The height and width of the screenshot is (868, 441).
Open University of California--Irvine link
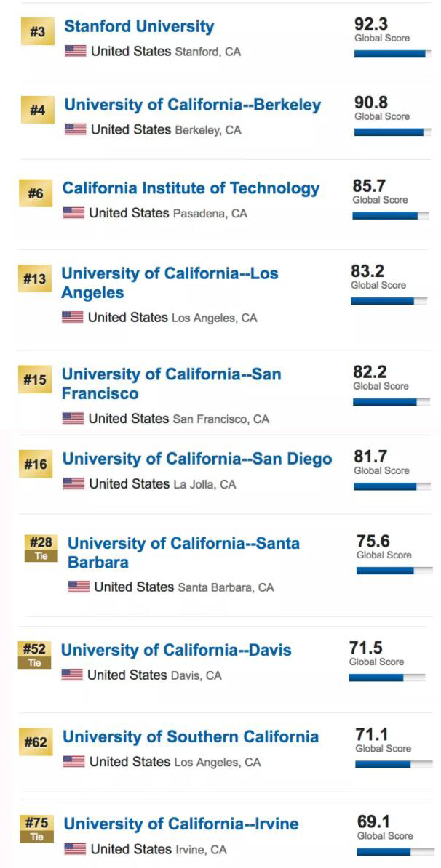[x=181, y=824]
